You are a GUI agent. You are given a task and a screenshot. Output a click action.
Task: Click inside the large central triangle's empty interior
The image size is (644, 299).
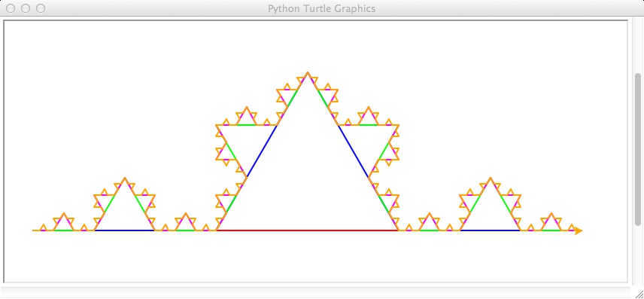click(x=307, y=181)
